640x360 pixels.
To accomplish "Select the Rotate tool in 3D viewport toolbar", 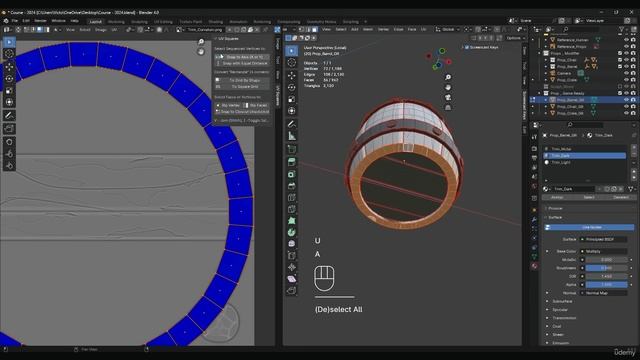I will 291,87.
